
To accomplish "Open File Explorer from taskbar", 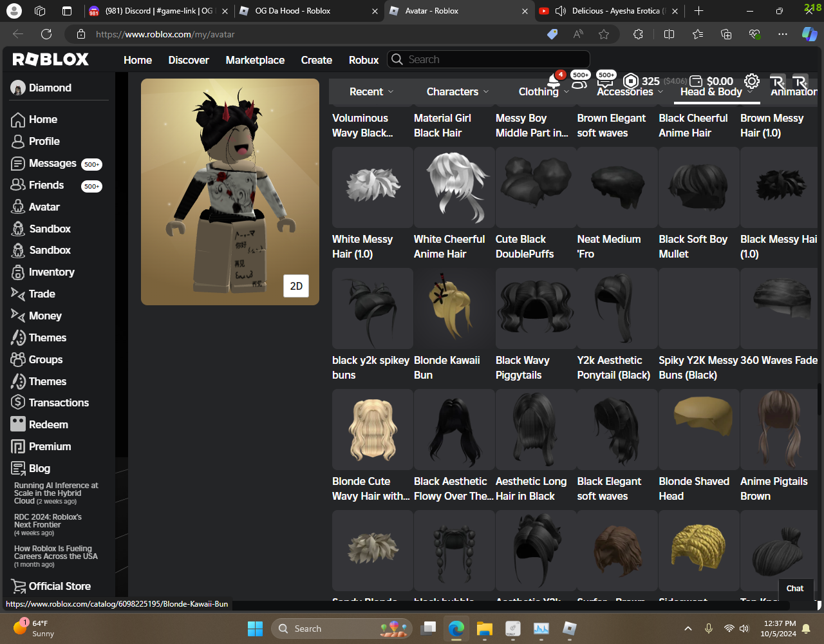I will [x=485, y=629].
